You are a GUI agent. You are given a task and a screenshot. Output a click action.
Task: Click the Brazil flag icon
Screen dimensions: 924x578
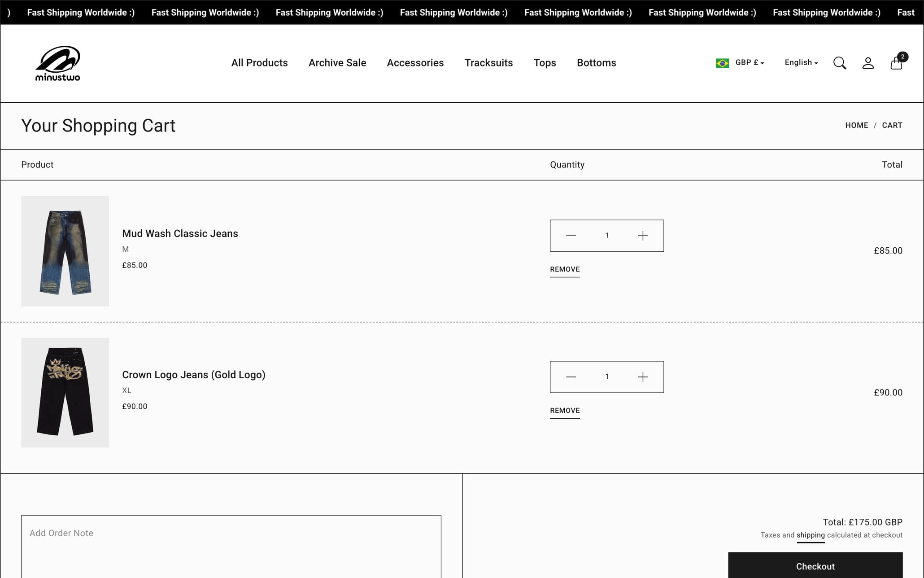(722, 63)
